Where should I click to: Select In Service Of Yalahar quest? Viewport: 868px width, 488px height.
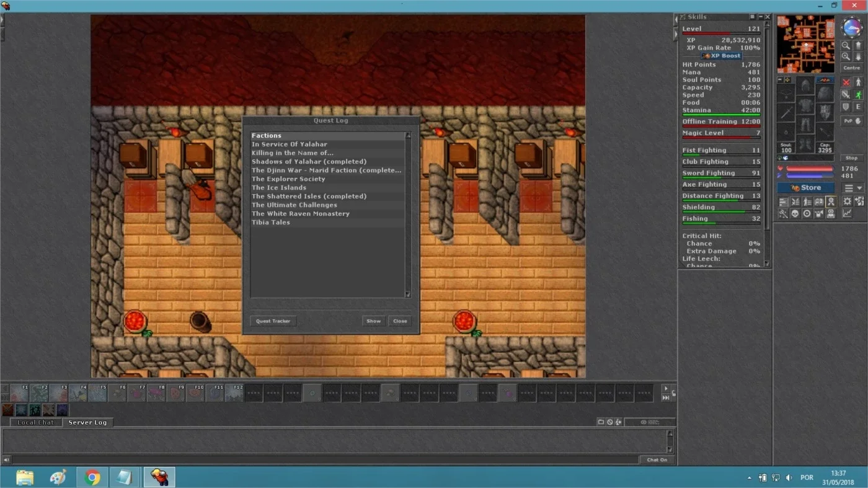[x=327, y=144]
